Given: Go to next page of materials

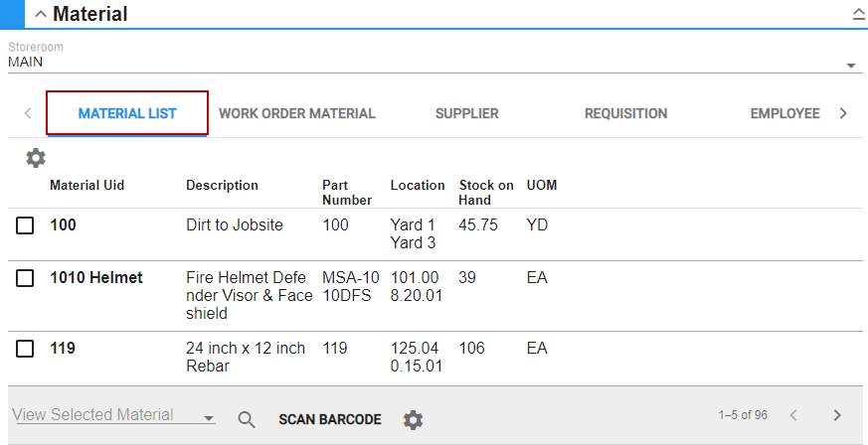Looking at the screenshot, I should 837,415.
